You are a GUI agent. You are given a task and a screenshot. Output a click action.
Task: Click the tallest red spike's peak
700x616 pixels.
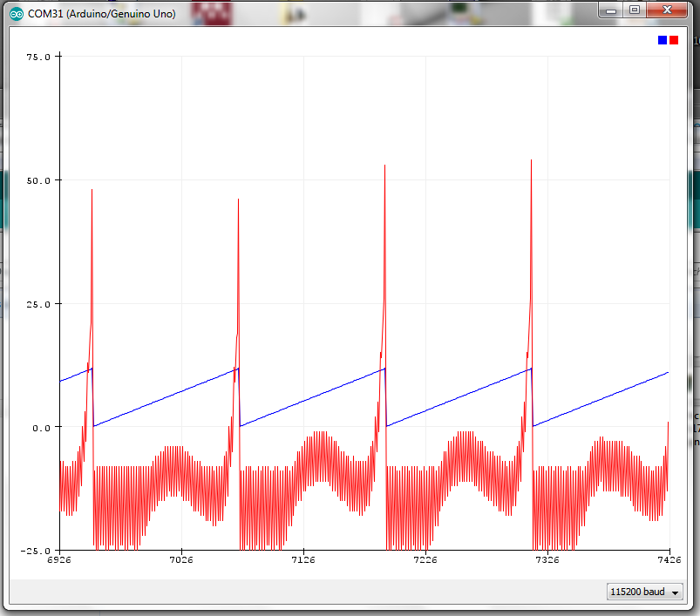(531, 161)
